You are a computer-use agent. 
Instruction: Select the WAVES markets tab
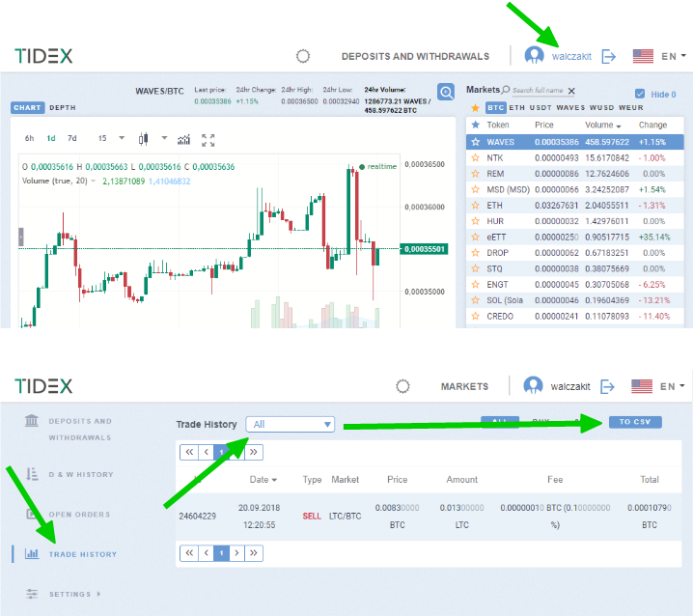click(x=570, y=107)
